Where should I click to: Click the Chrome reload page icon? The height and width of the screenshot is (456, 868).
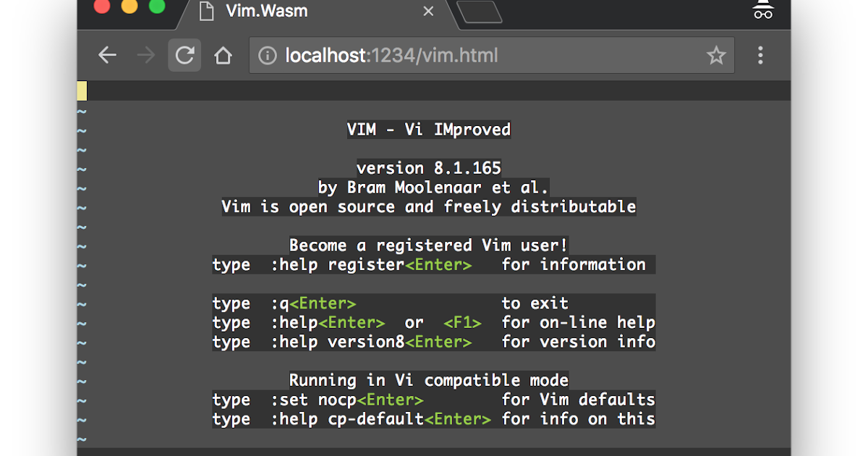[184, 55]
